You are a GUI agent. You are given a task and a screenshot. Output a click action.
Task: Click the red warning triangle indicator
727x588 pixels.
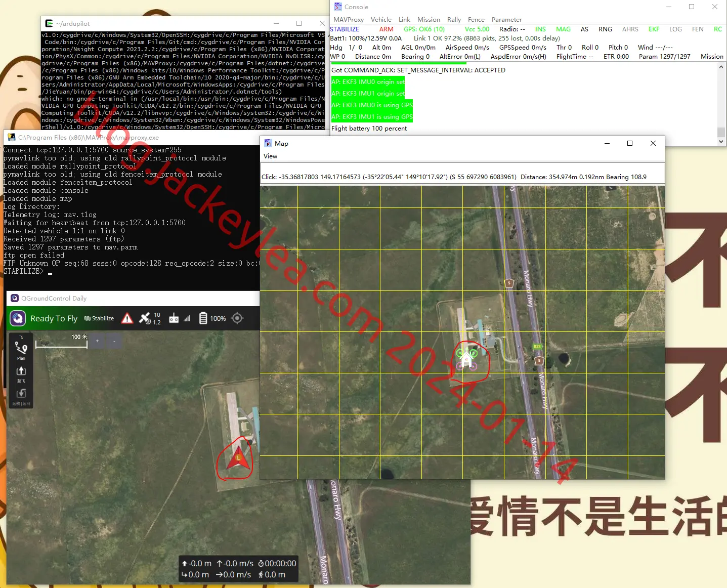[127, 318]
